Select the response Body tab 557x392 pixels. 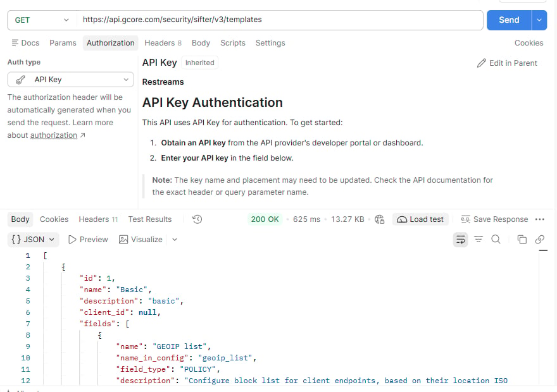click(x=20, y=219)
